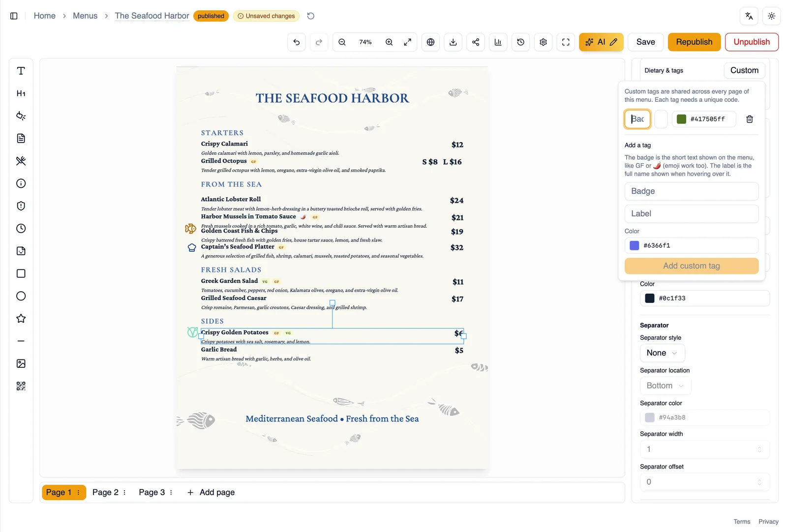This screenshot has height=532, width=787.
Task: Open Page 2 options menu dots
Action: 124,493
